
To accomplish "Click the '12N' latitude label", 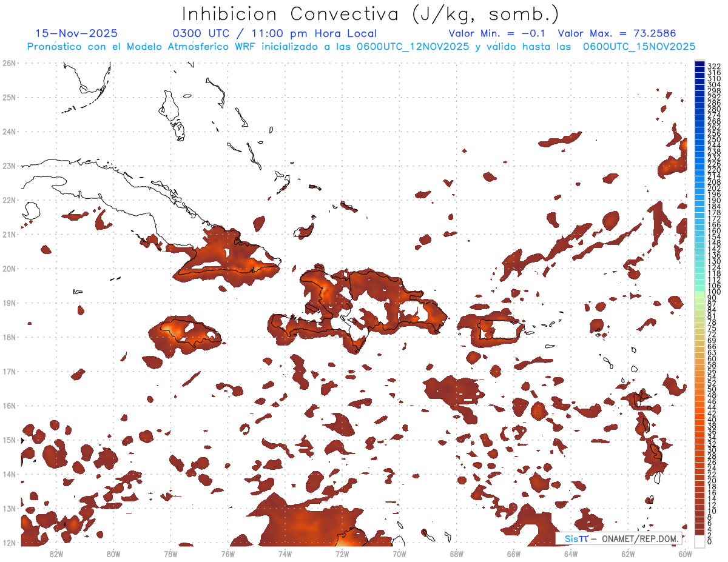I will (8, 542).
